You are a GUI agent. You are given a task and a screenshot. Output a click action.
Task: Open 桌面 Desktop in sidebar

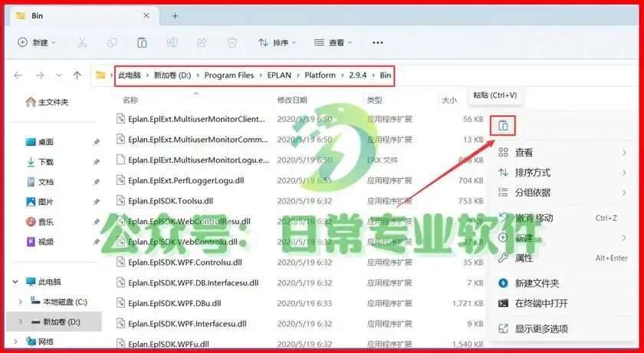coord(40,142)
